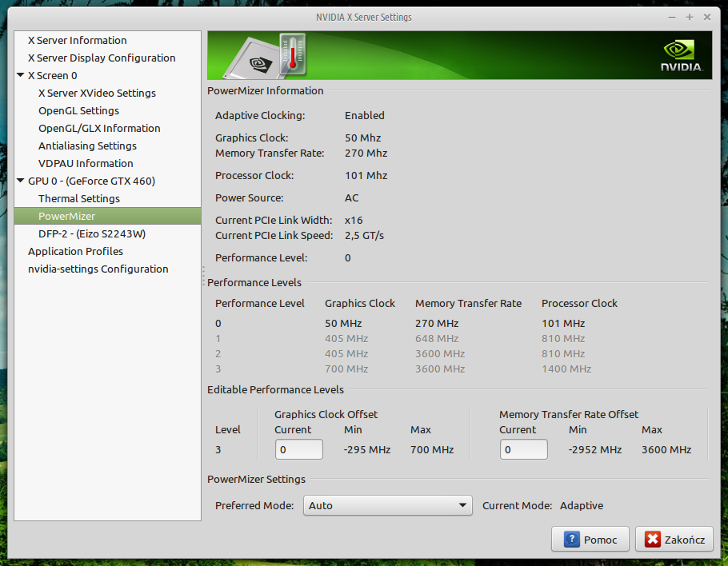Select GPU 0 - (GeForce GTX 460) entry
The height and width of the screenshot is (566, 728).
[x=91, y=181]
